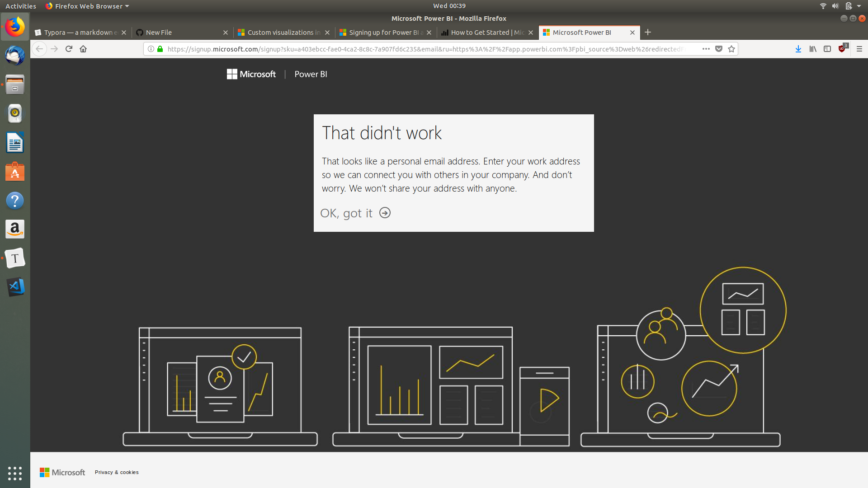Click the Power BI header text
The image size is (868, 488).
[311, 74]
